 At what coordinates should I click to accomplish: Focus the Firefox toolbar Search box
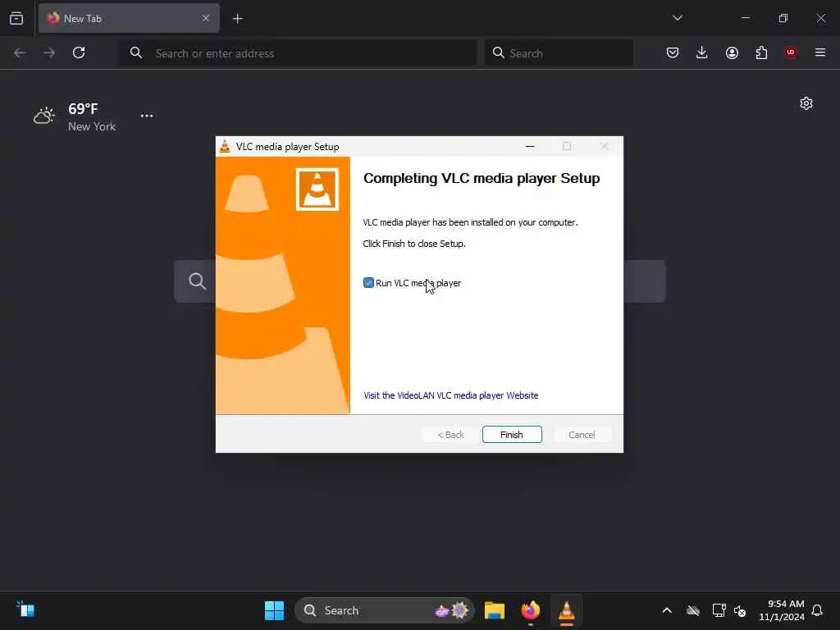(559, 53)
